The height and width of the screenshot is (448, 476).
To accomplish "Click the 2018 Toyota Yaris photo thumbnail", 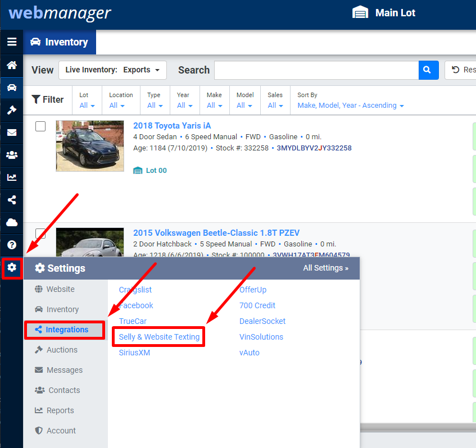I will pyautogui.click(x=89, y=145).
